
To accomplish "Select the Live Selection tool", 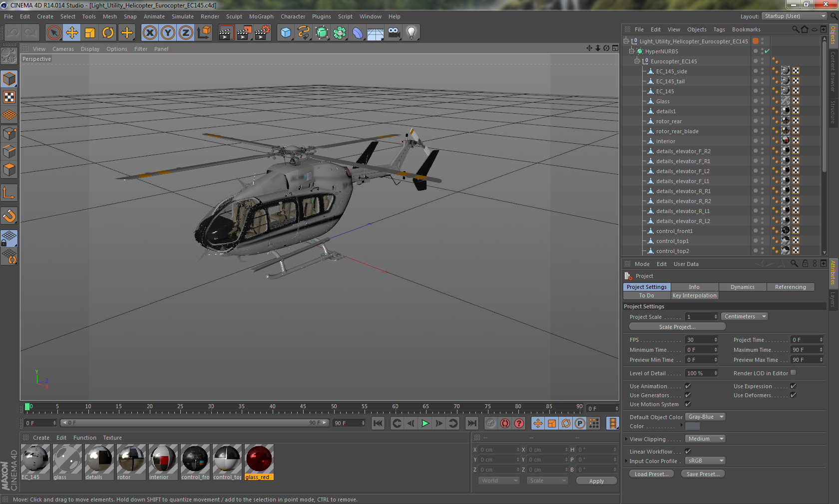I will tap(53, 33).
